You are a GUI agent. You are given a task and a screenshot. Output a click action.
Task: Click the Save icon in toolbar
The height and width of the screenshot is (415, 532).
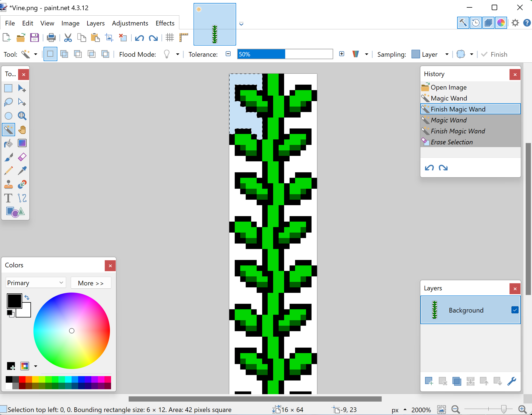pos(34,38)
